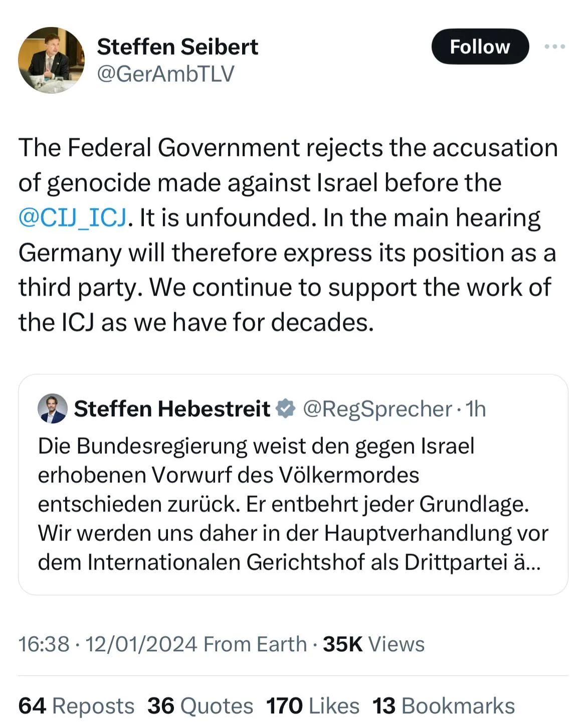Tap the verified badge next to Hebestreit
Screen dimensions: 586x728
[286, 409]
